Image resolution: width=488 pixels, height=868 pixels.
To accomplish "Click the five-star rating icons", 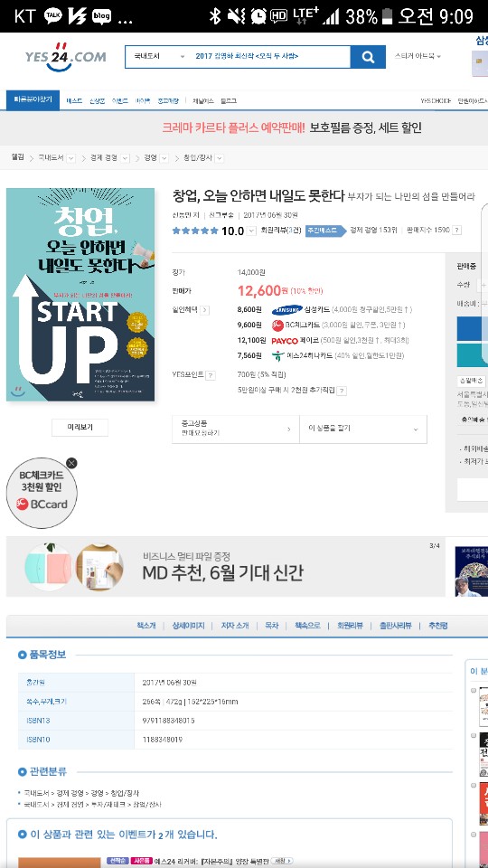I will pyautogui.click(x=195, y=231).
